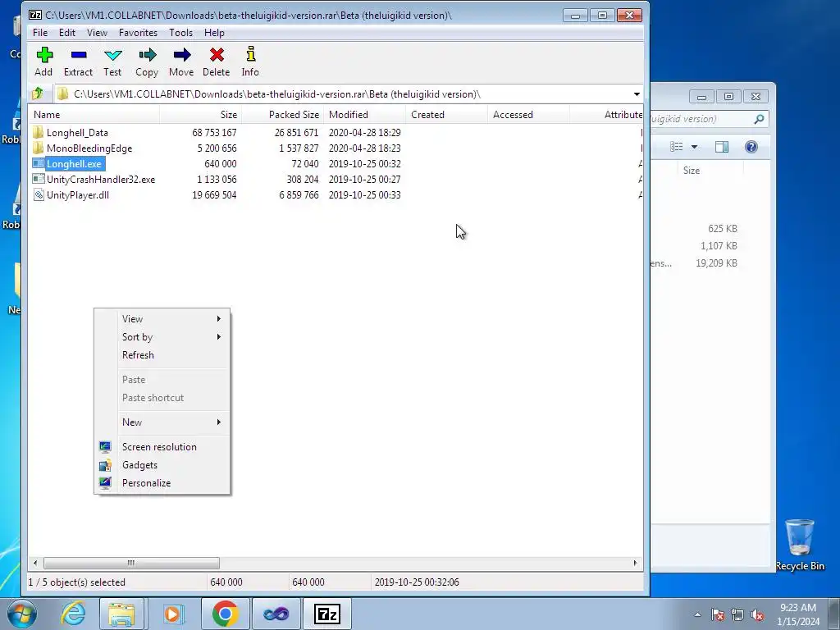Image resolution: width=840 pixels, height=630 pixels.
Task: Open Windows Explorer taskbar icon
Action: [x=121, y=614]
